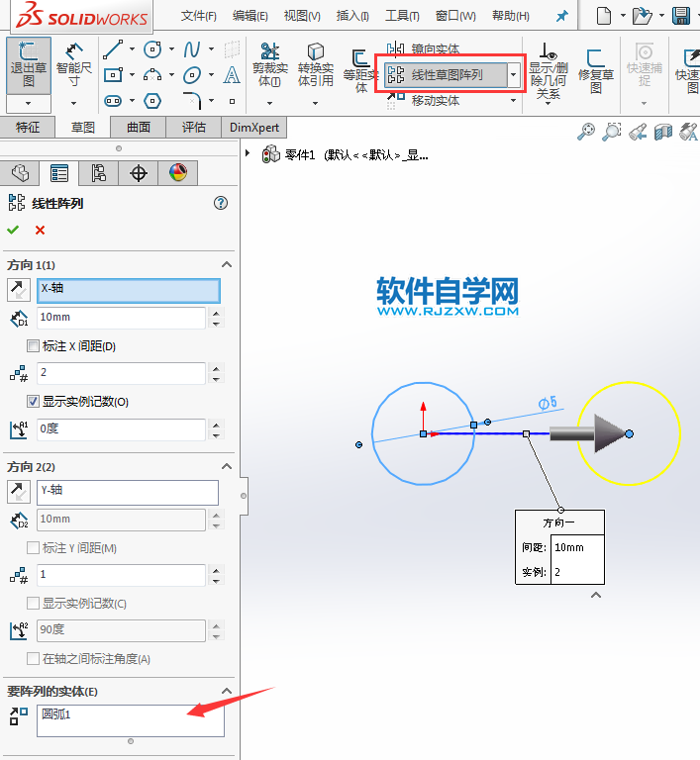Collapse the 要阵列的实体(E) section
This screenshot has width=700, height=760.
pos(227,691)
